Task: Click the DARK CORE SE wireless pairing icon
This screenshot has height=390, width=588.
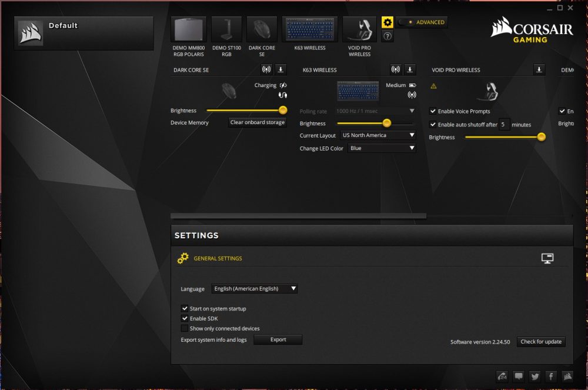Action: tap(266, 69)
